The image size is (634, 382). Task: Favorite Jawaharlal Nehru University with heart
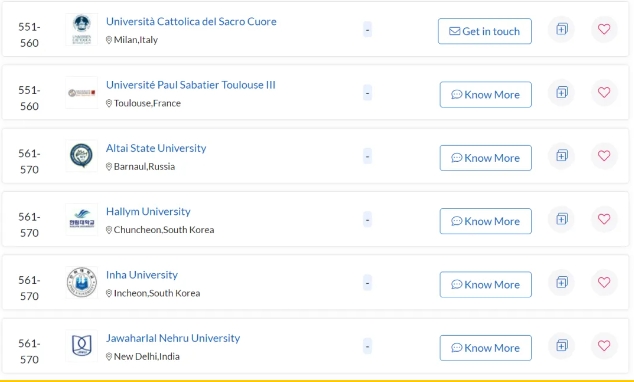coord(604,346)
